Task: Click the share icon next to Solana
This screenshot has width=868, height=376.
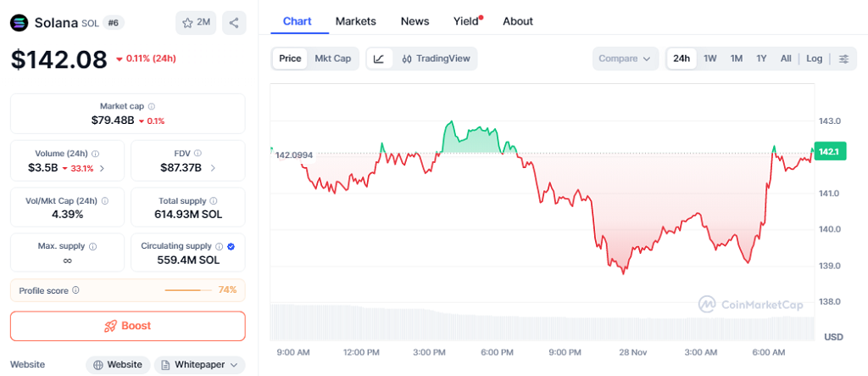Action: click(x=234, y=23)
